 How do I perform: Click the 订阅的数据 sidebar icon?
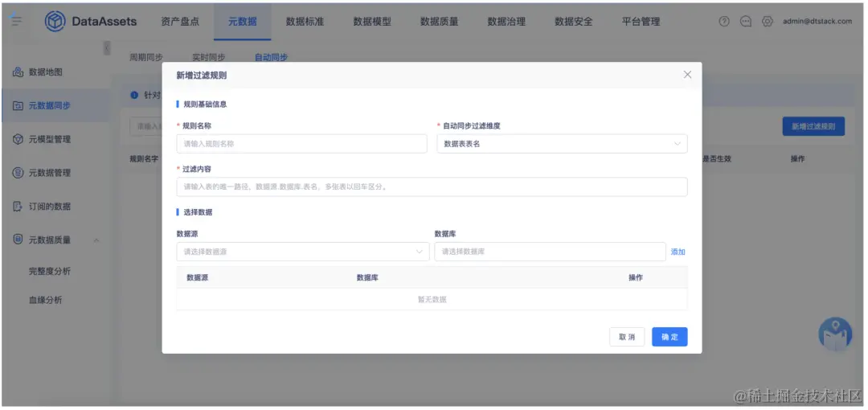(x=18, y=207)
